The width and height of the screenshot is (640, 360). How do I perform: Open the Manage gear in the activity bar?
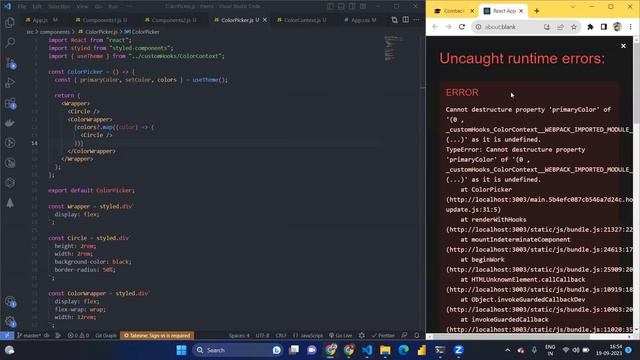[10, 322]
